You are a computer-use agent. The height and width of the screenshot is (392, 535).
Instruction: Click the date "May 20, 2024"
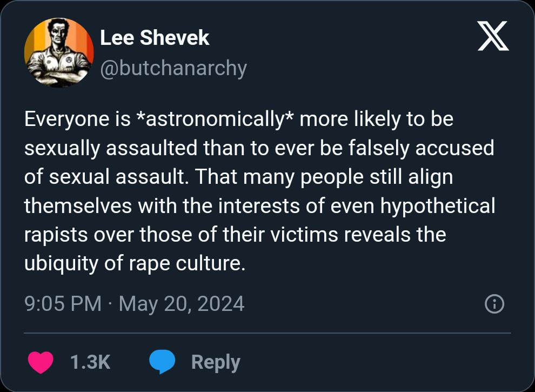tap(182, 304)
